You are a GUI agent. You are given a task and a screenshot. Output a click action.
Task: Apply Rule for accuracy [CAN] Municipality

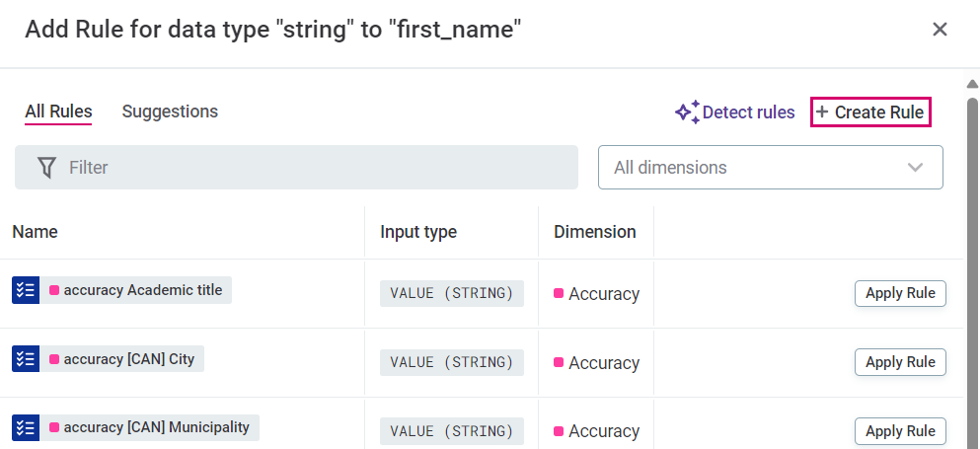coord(900,431)
